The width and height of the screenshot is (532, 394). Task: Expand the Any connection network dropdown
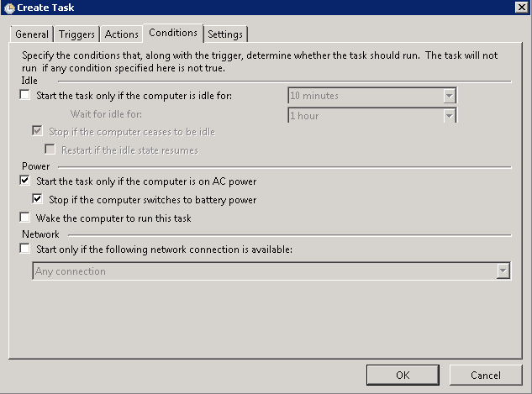(503, 271)
